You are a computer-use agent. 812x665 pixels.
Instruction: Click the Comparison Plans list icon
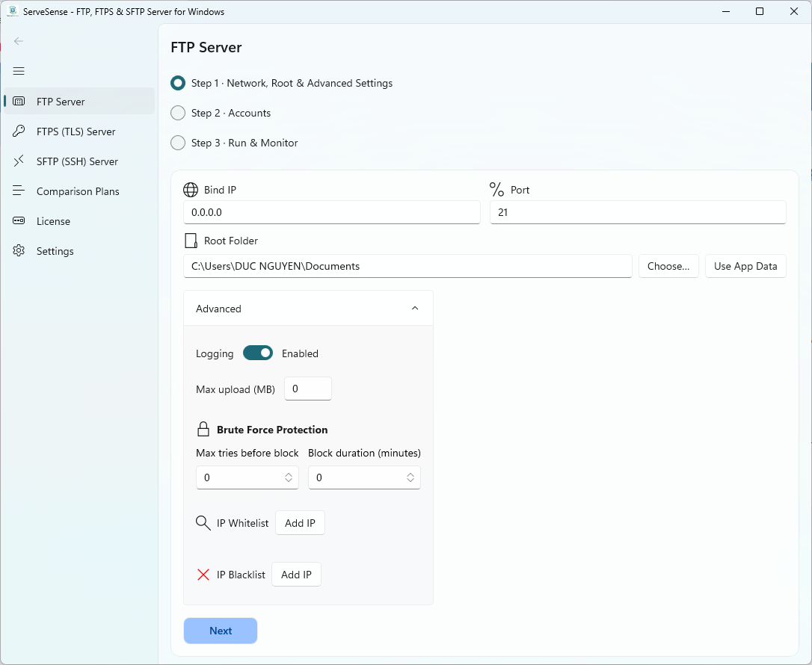19,191
